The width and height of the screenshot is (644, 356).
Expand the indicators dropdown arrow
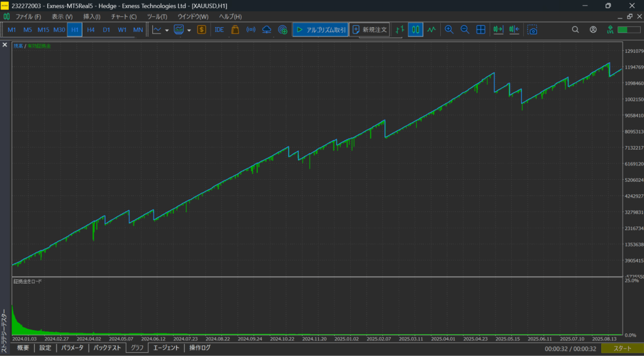pyautogui.click(x=189, y=30)
